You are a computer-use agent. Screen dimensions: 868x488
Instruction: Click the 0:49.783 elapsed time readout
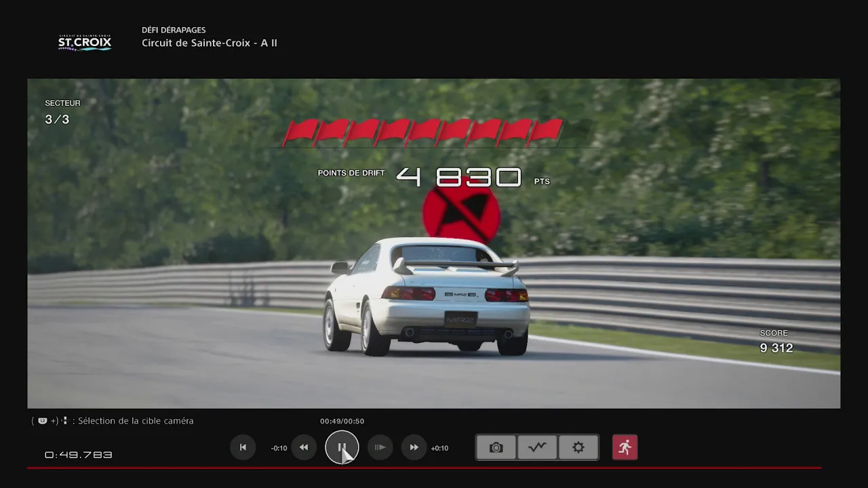point(79,455)
